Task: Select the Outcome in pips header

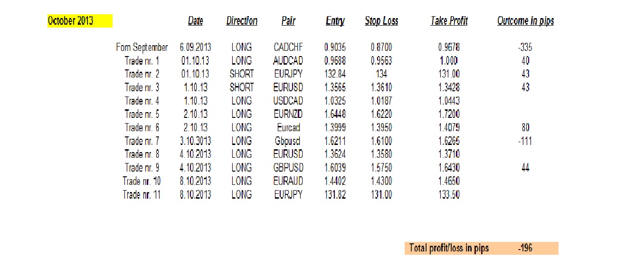Action: click(526, 21)
